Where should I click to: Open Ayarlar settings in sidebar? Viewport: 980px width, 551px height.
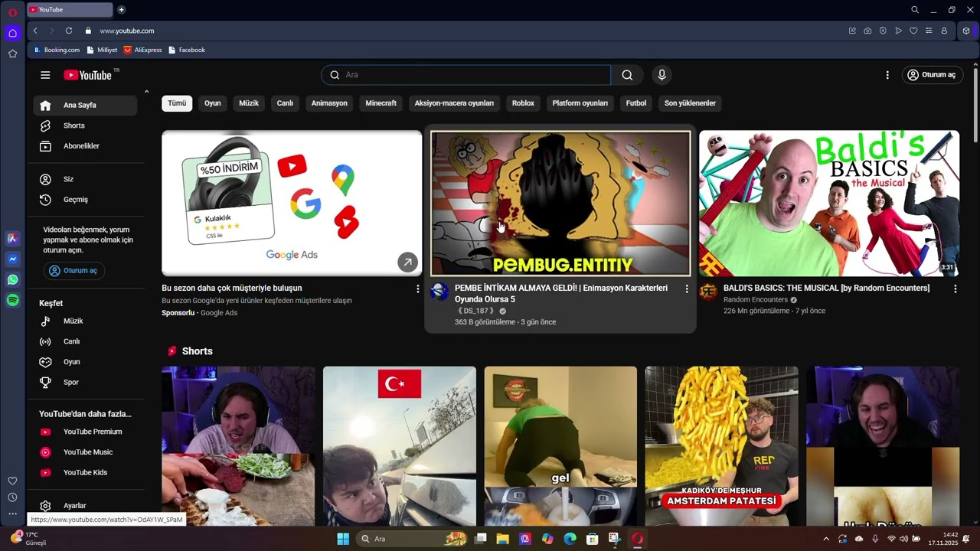point(85,506)
